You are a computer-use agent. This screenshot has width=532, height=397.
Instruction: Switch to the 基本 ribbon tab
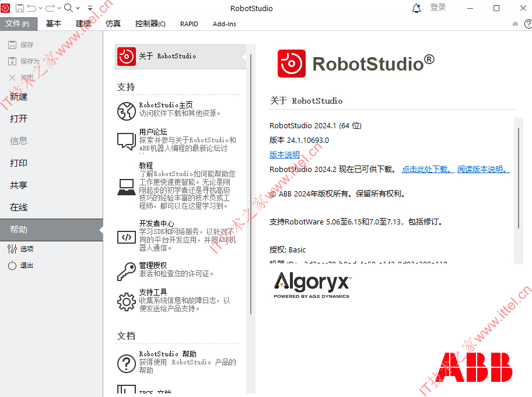(x=54, y=24)
